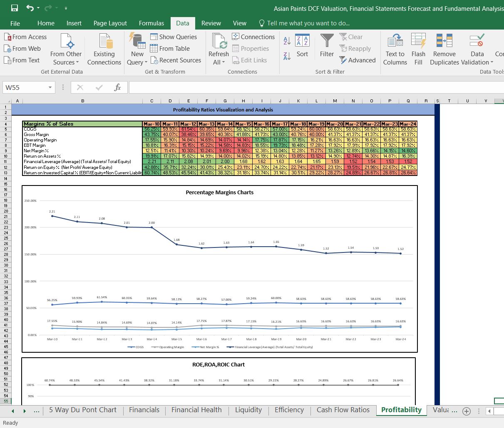Viewport: 504px width, 428px height.
Task: Click the Refresh All icon
Action: 218,42
